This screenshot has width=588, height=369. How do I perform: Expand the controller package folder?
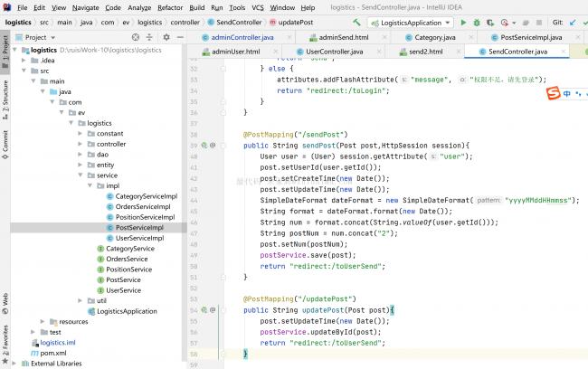click(80, 144)
